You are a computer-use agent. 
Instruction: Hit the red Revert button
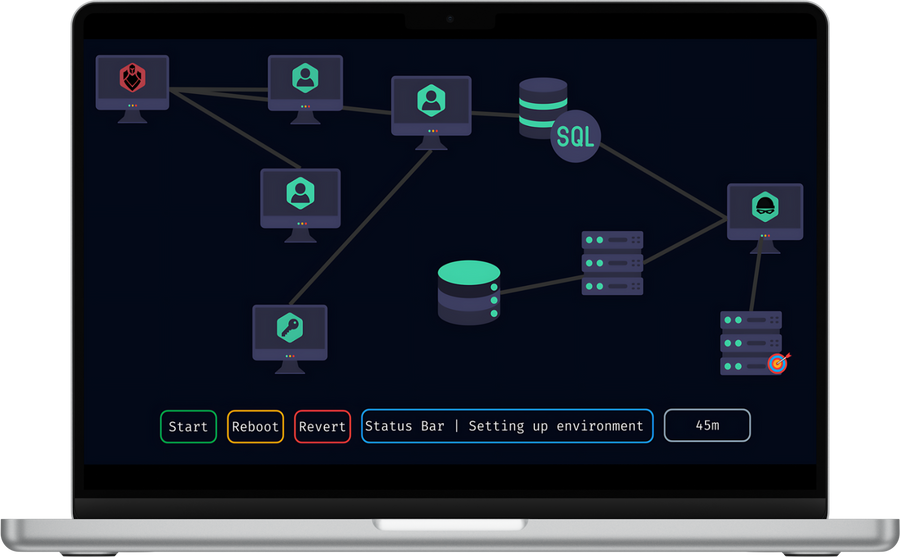[322, 427]
